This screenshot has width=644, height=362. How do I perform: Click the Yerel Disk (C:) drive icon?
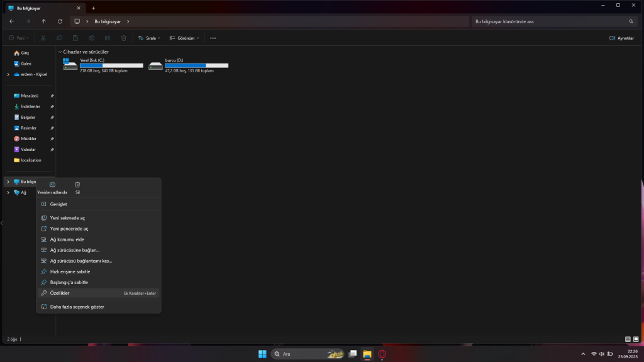70,65
